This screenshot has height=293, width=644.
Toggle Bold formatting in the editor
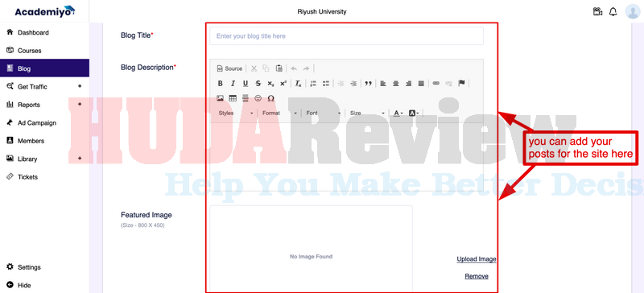(220, 84)
